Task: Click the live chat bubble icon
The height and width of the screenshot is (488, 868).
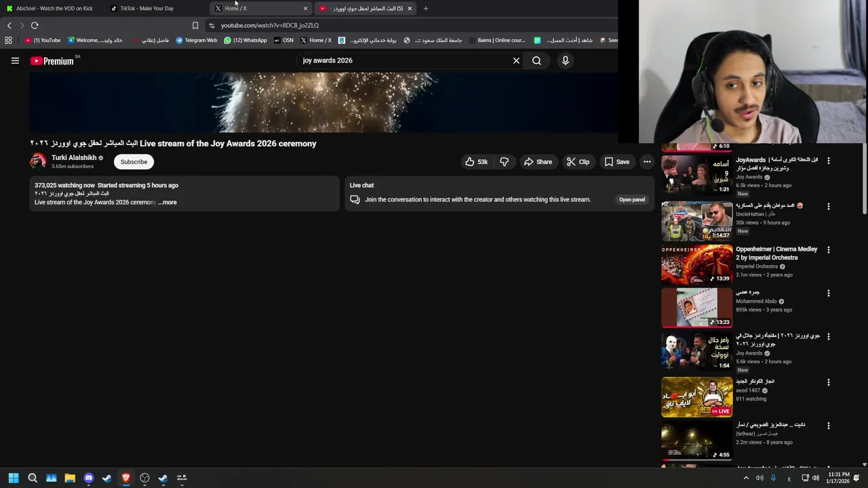Action: 355,199
